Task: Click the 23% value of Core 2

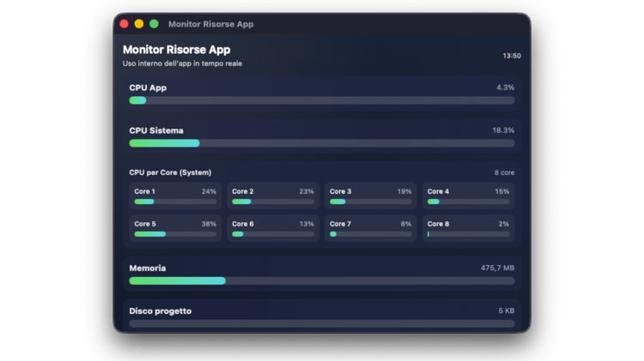Action: tap(307, 191)
